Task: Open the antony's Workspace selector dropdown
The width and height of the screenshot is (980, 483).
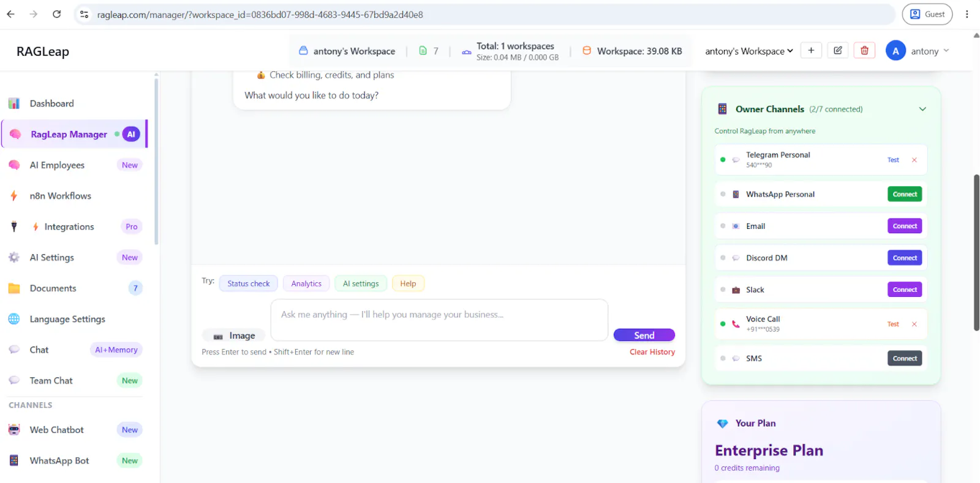Action: 749,51
